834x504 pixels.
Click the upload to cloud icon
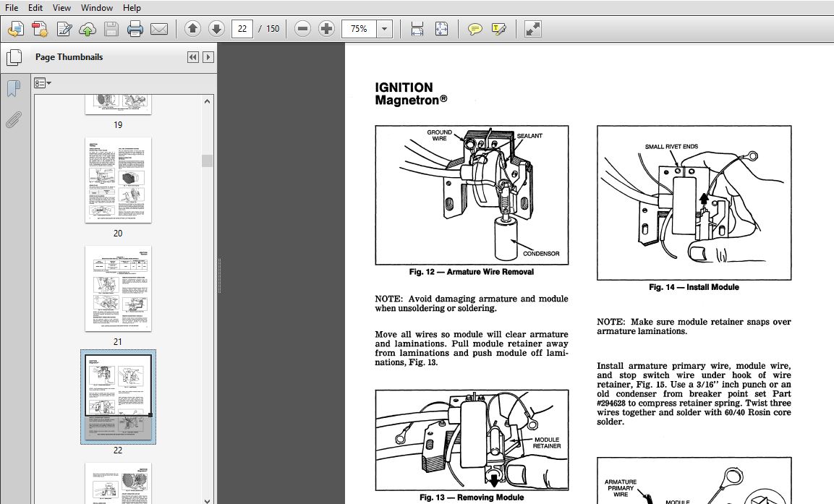tap(88, 29)
